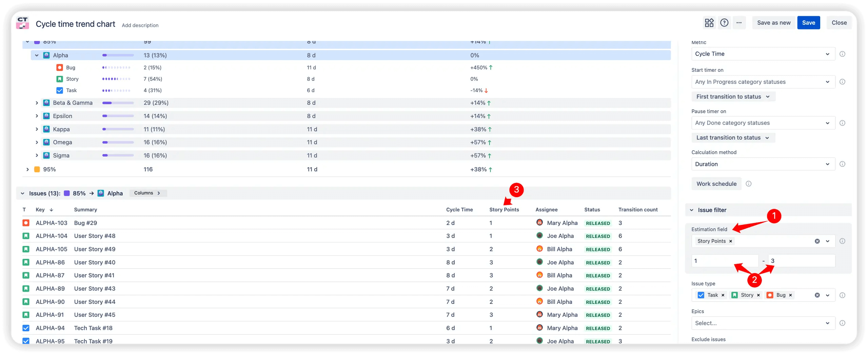Open the more options ellipsis menu
This screenshot has height=355, width=868.
tap(739, 23)
